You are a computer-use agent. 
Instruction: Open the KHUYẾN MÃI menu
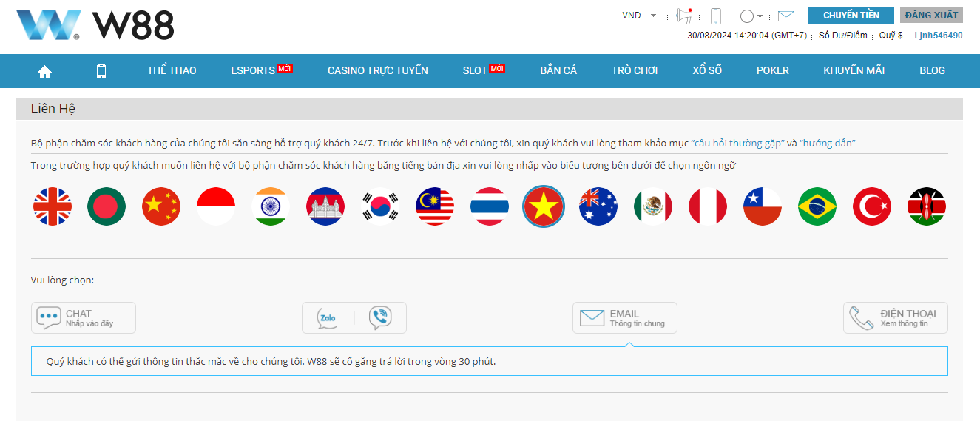click(854, 70)
